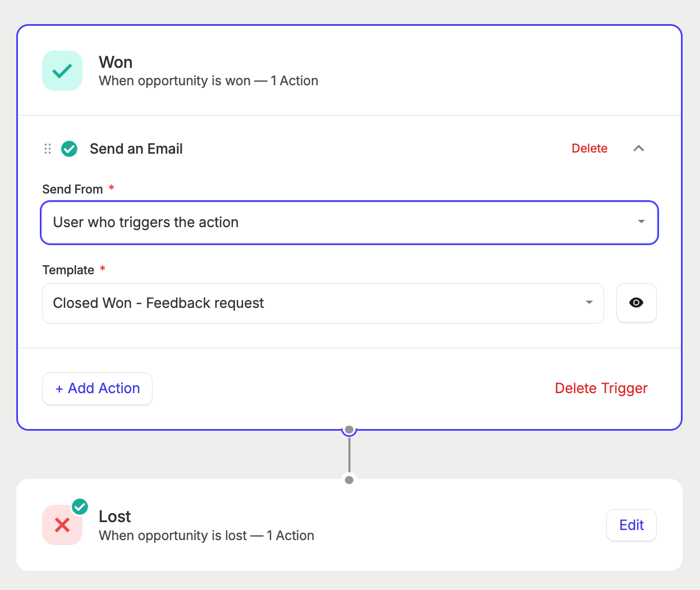The height and width of the screenshot is (590, 700).
Task: Click the 'When opportunity is lost — 1 Action' text
Action: pos(206,536)
